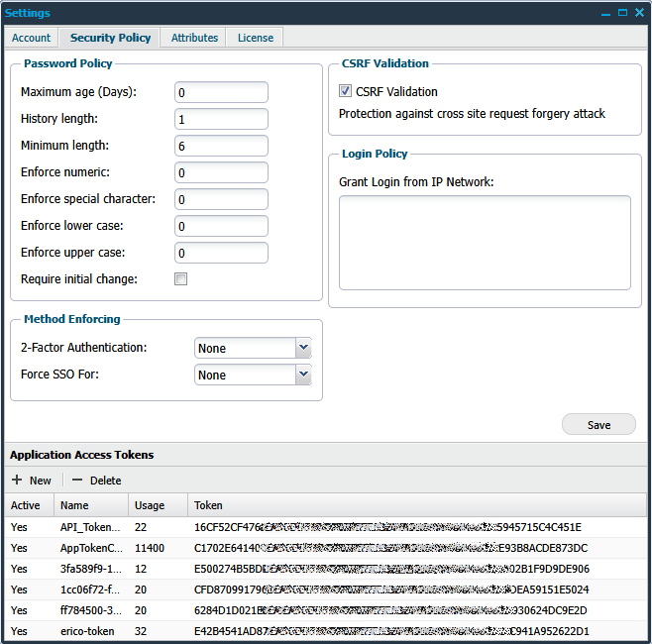Click usage value 11400

coord(150,548)
